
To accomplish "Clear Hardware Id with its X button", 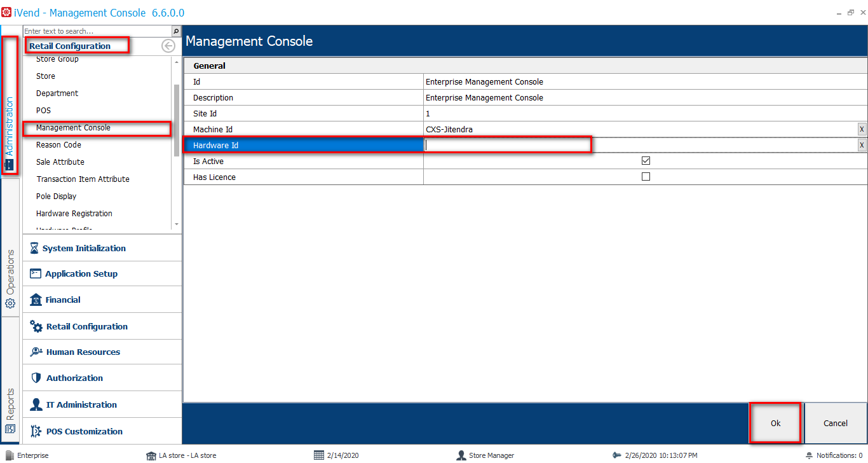I will [862, 145].
